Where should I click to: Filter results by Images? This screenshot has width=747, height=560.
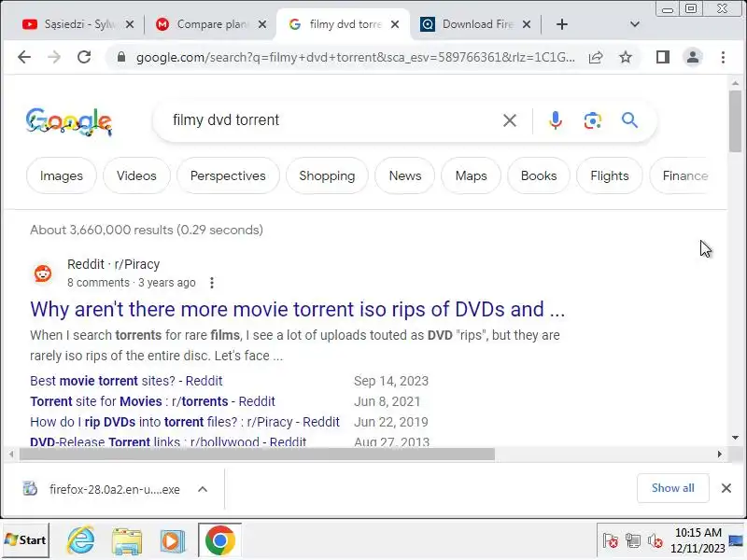[x=62, y=175]
